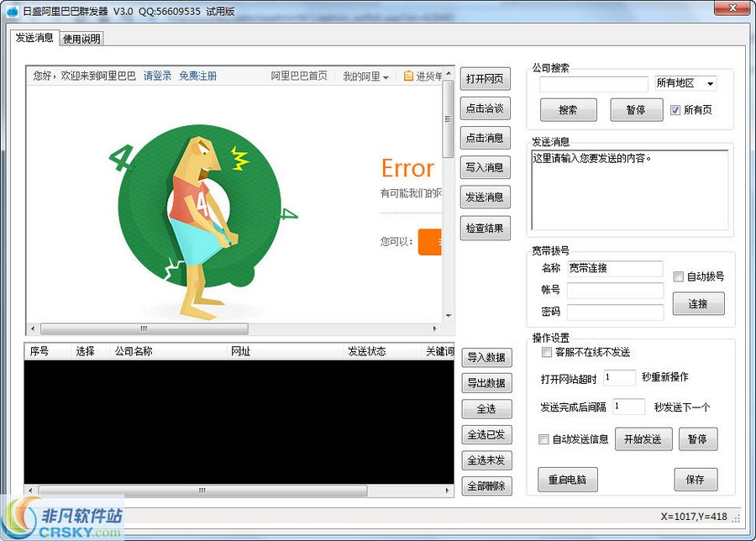The width and height of the screenshot is (756, 541).
Task: Click the 全选未发 button
Action: (x=486, y=460)
